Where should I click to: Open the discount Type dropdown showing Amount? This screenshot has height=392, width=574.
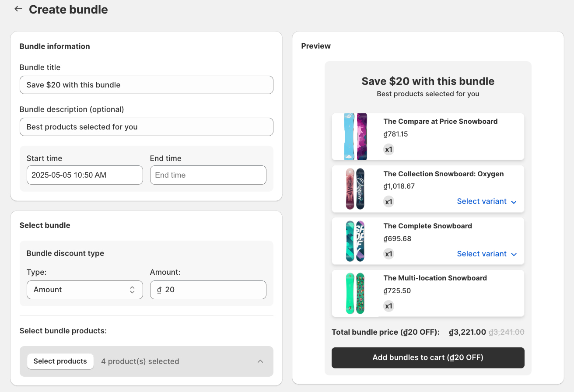click(x=85, y=290)
